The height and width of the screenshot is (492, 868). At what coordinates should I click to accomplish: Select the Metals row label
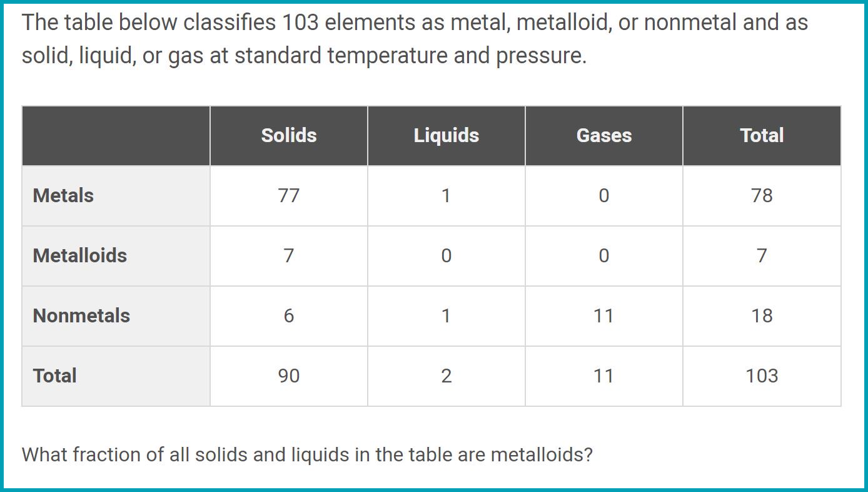point(63,195)
